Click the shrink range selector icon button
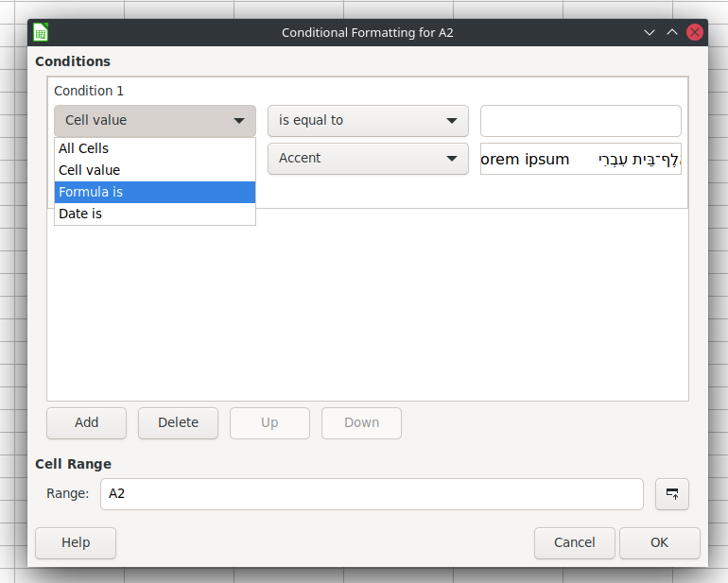Screen dimensions: 728x583 [672, 494]
